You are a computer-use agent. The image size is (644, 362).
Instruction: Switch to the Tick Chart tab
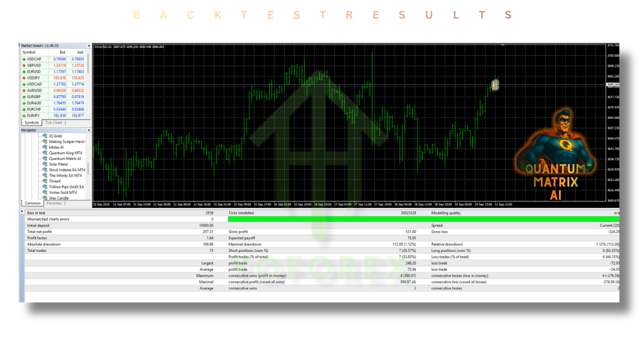[53, 122]
